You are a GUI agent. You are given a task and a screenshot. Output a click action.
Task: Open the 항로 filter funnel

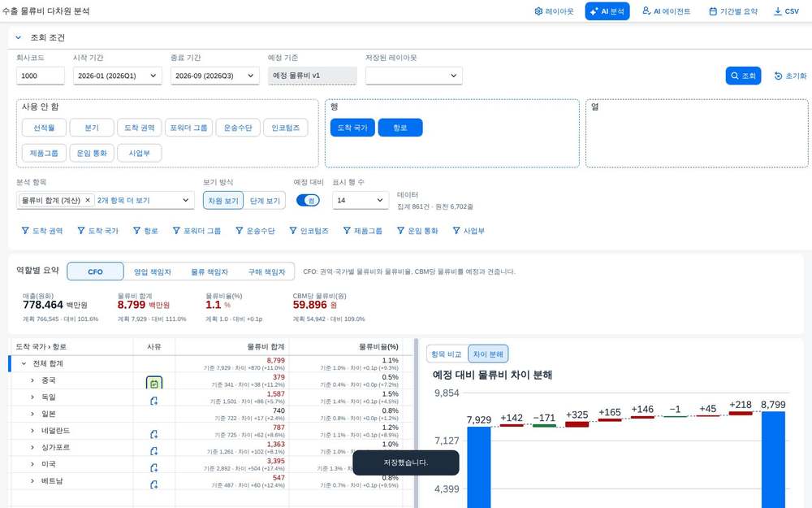(x=136, y=231)
